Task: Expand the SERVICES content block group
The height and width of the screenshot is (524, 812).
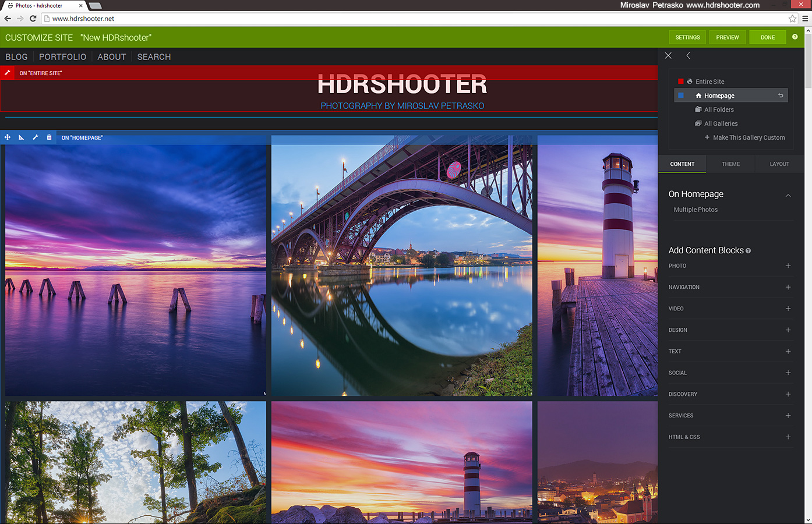Action: tap(788, 416)
